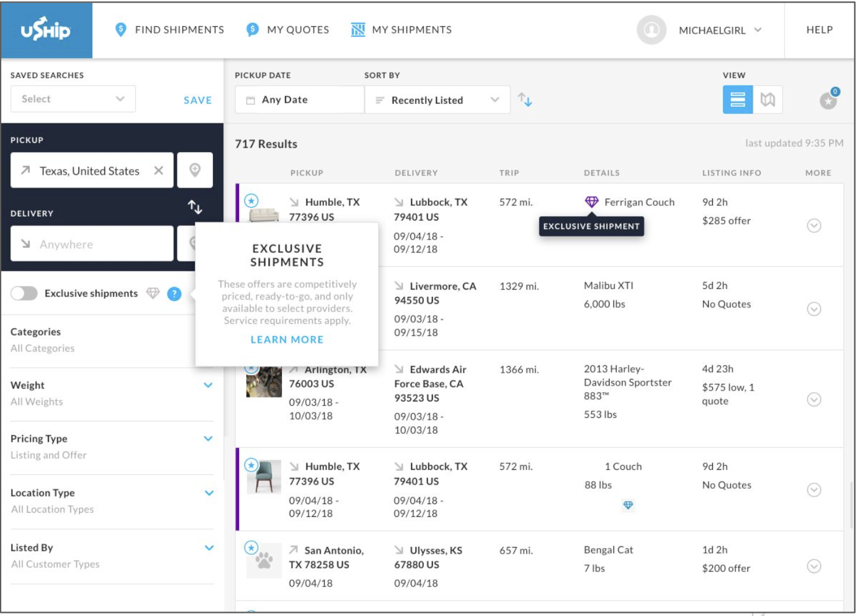Star the Bengal Cat listing

[x=251, y=548]
